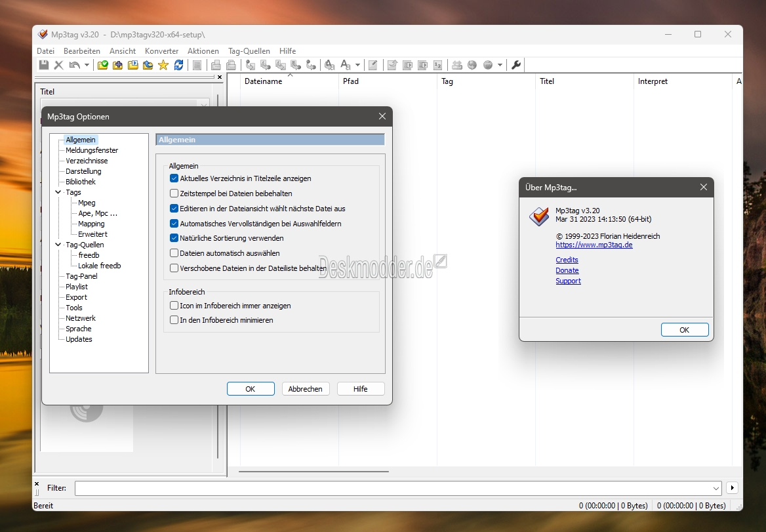766x532 pixels.
Task: Select Verzeichnisse in the options tree
Action: pyautogui.click(x=87, y=161)
